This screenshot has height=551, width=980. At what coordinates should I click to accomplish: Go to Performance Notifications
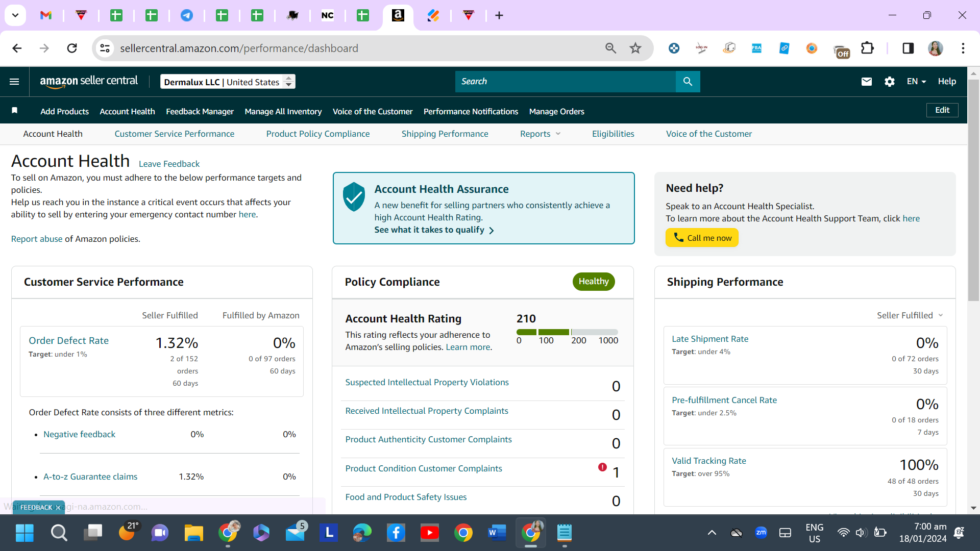(x=471, y=111)
